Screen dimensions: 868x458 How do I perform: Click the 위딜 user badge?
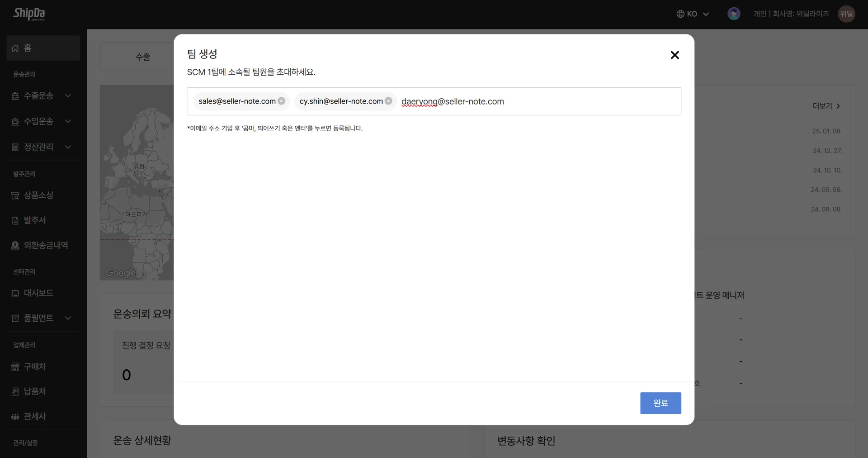(x=846, y=14)
